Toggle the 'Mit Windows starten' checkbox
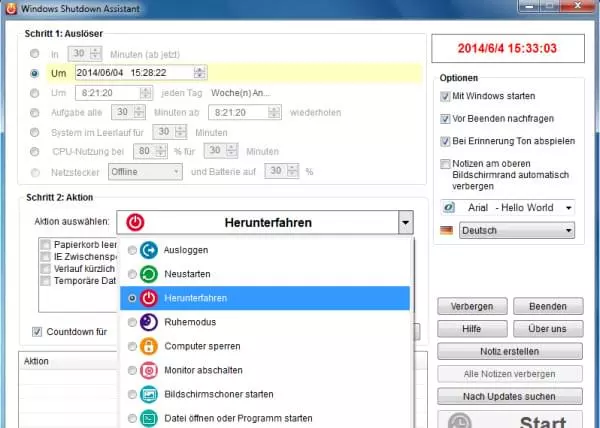Viewport: 600px width, 428px height. [x=445, y=96]
